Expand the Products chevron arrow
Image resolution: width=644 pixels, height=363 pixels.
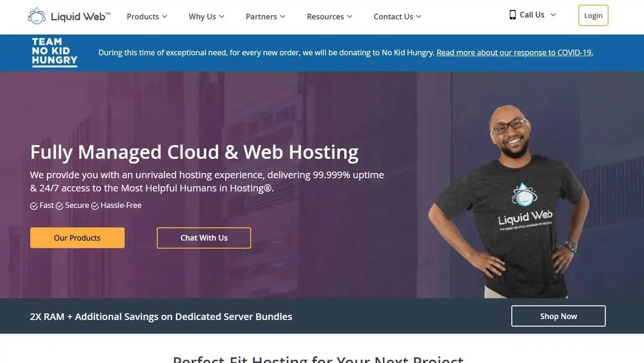click(165, 17)
